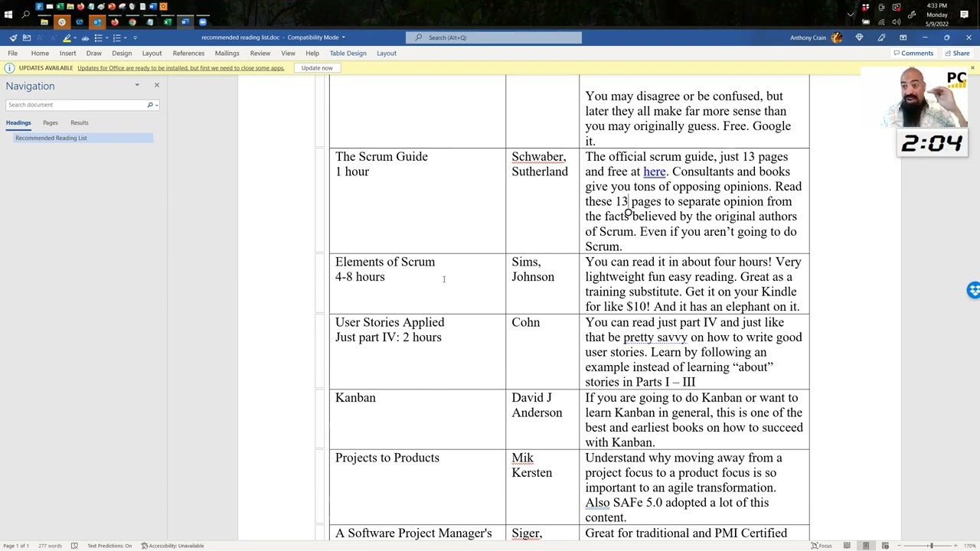
Task: Select the Pages tab in Navigation
Action: click(51, 122)
